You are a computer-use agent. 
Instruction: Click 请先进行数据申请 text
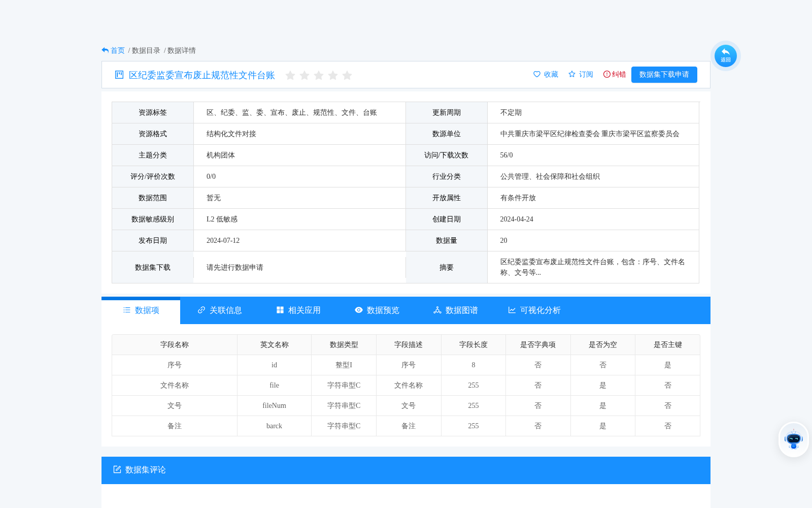tap(235, 267)
